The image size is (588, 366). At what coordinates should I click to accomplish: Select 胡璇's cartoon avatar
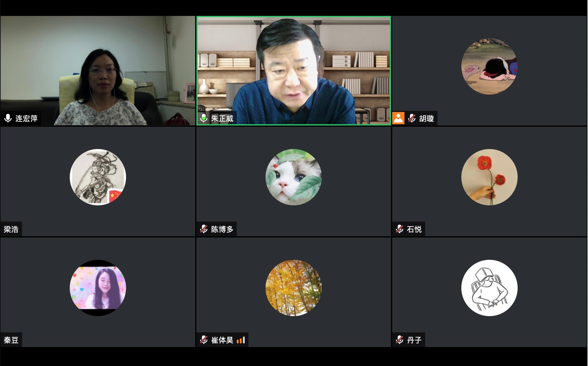[489, 66]
